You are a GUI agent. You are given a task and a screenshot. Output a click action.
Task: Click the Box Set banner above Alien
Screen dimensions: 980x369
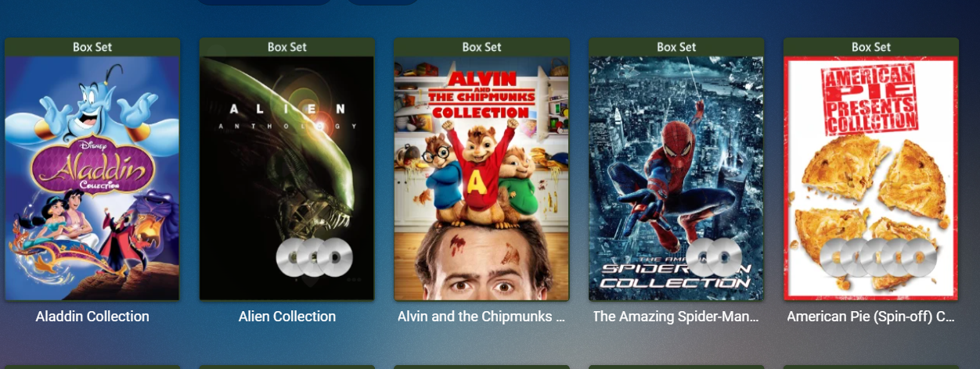pos(287,47)
